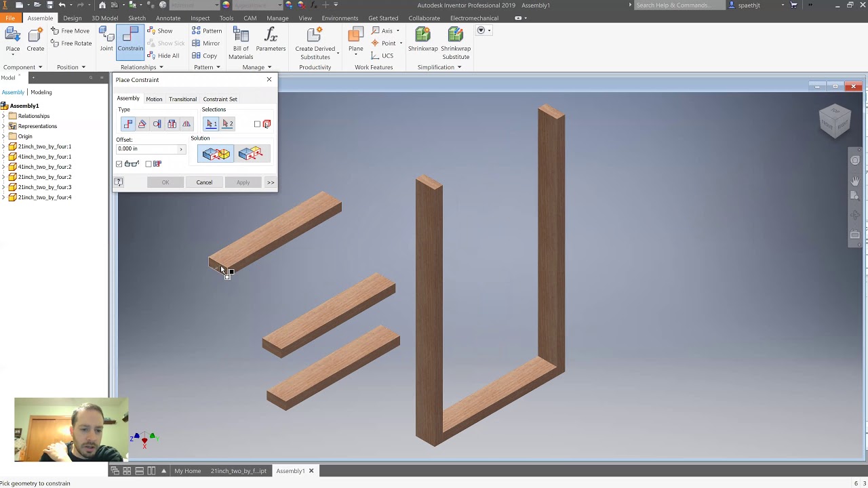Select the Pan hand tool in navigation bar
868x488 pixels.
point(855,181)
